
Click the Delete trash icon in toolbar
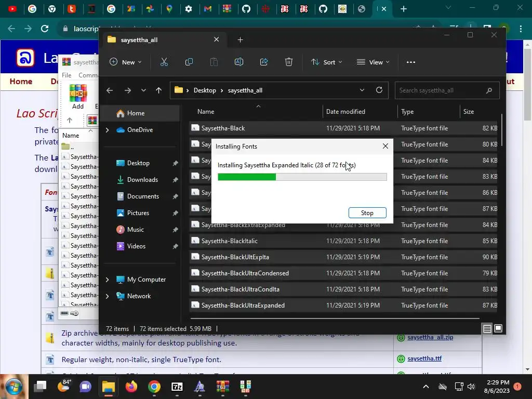click(x=289, y=62)
